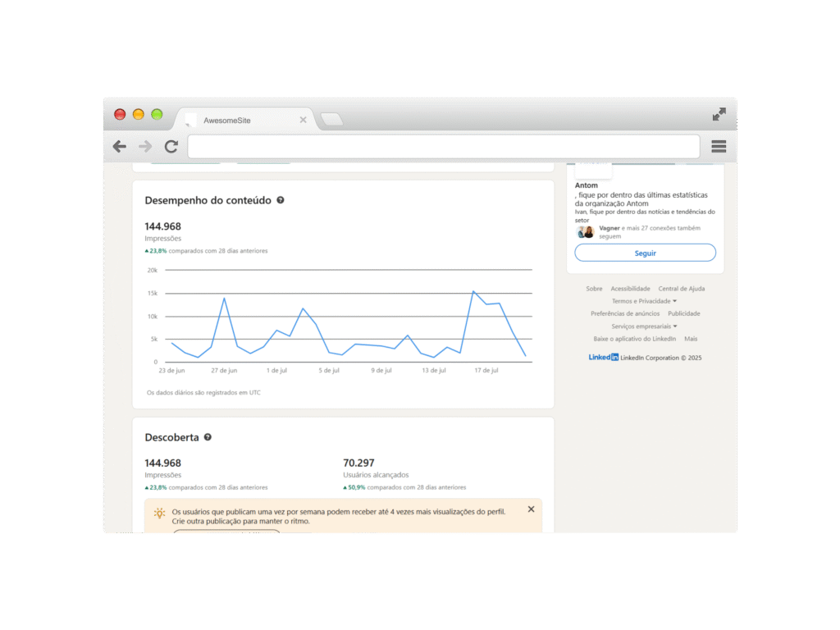This screenshot has height=630, width=840.
Task: Click the browser back arrow
Action: [120, 147]
